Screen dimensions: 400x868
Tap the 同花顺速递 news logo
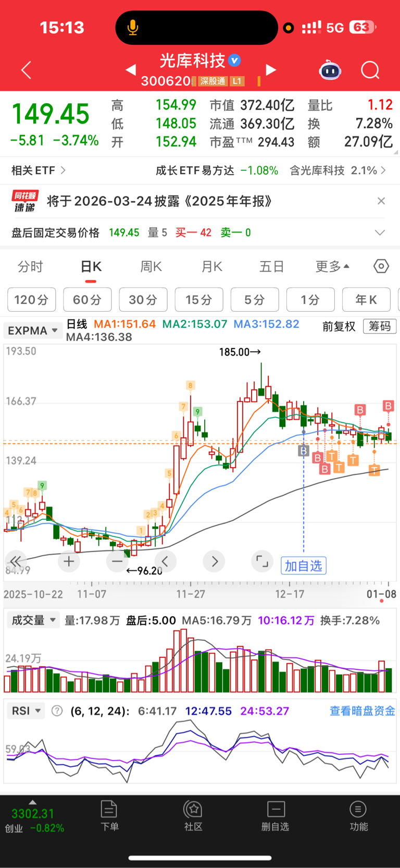[25, 201]
